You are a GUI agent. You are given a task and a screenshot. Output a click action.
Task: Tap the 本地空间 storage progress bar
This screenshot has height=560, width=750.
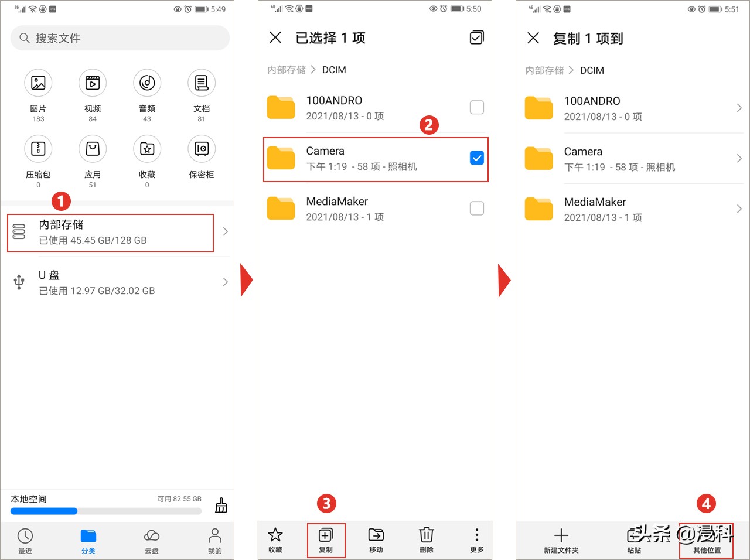105,511
